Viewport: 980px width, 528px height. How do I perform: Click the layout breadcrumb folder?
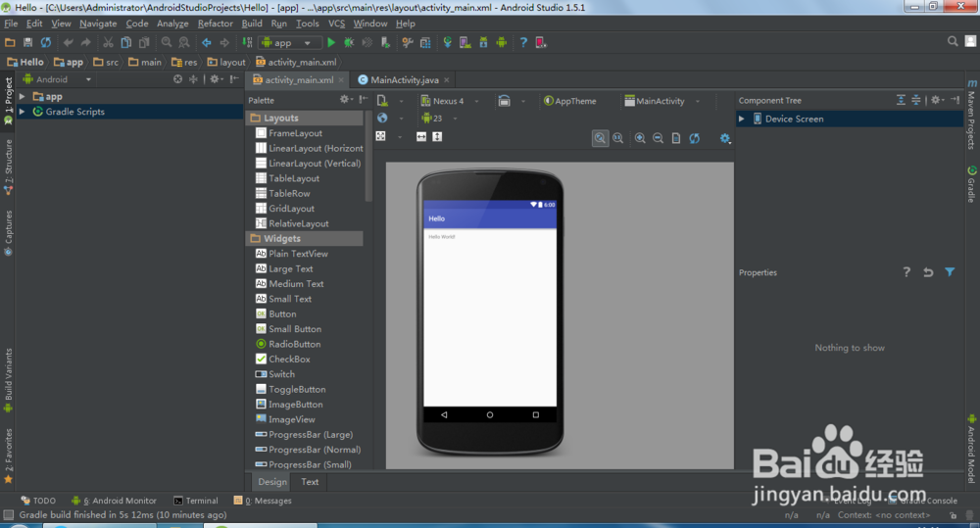tap(226, 62)
